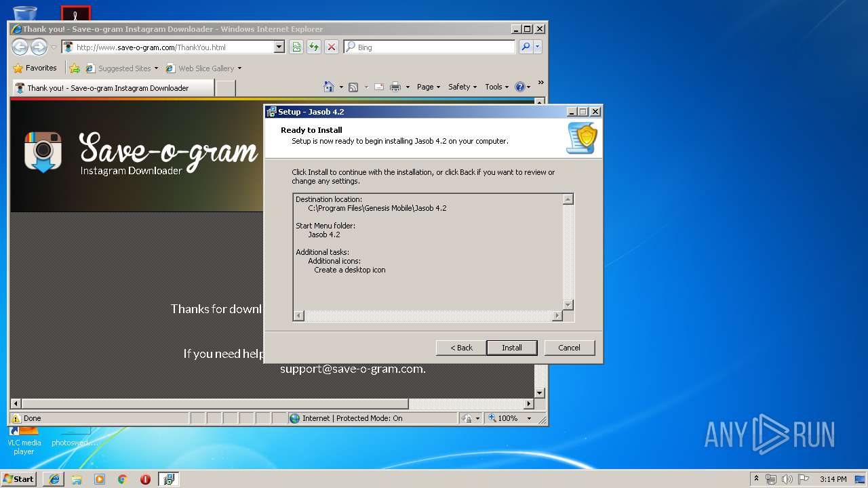Open Windows Media Player from taskbar
Screen dimensions: 868x488
(100, 479)
